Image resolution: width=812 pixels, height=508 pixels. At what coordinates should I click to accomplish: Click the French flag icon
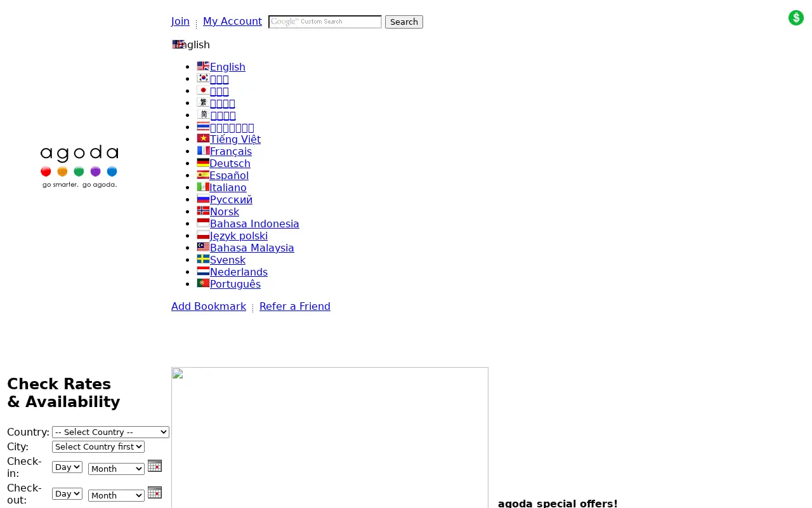click(x=203, y=150)
